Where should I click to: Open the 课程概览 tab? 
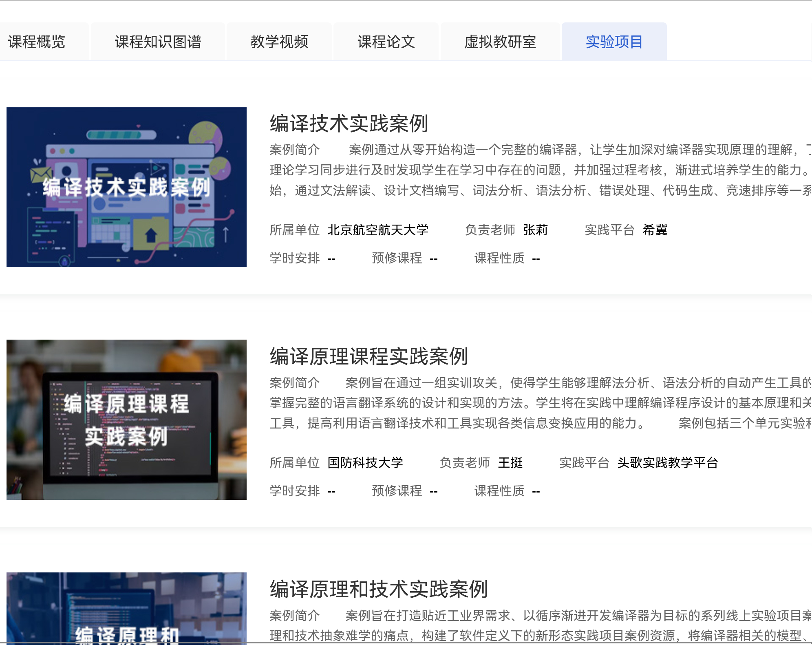[37, 42]
